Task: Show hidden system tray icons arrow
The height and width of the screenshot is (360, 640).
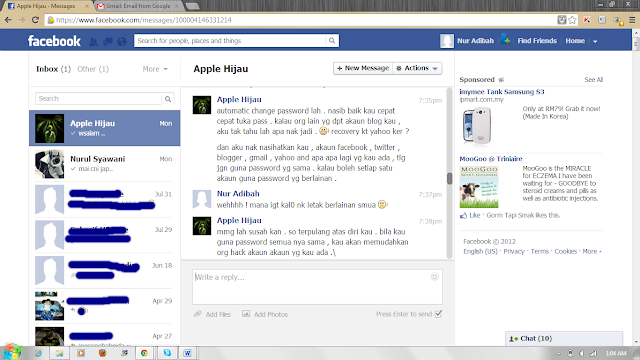Action: click(559, 353)
